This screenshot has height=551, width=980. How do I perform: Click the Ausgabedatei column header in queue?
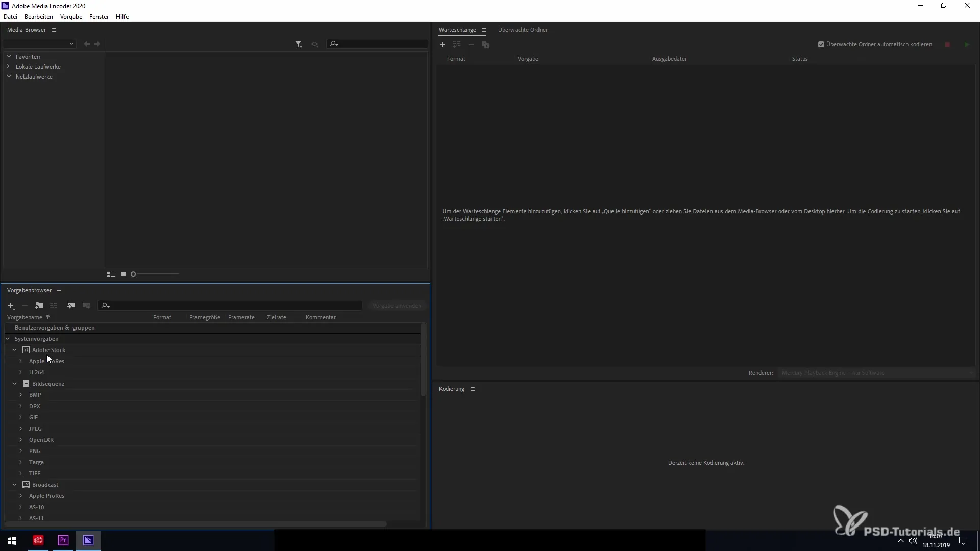(669, 59)
